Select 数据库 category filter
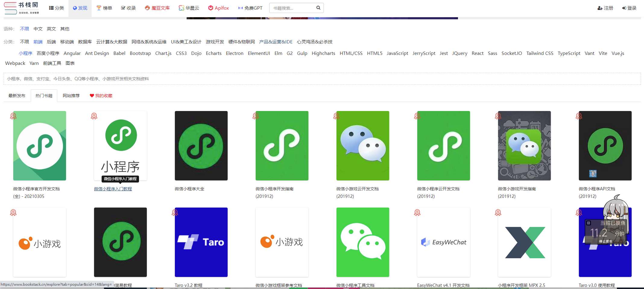Viewport: 644px width, 289px height. pyautogui.click(x=85, y=42)
